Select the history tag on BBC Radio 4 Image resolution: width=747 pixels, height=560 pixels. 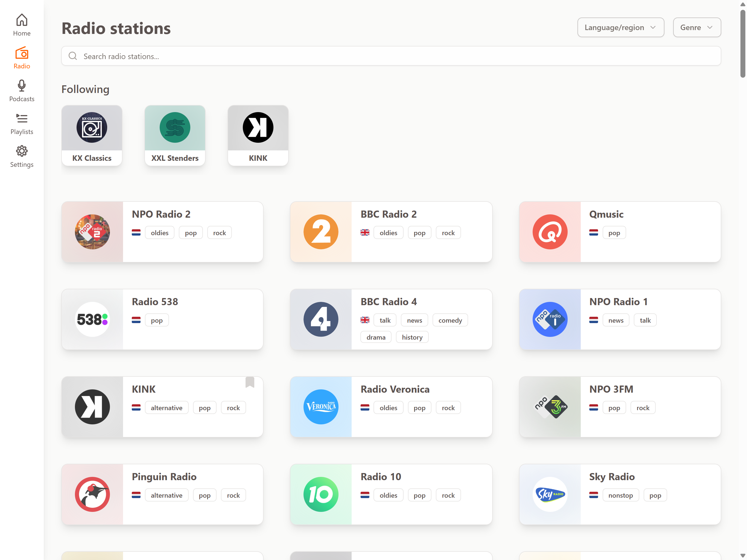click(x=412, y=337)
